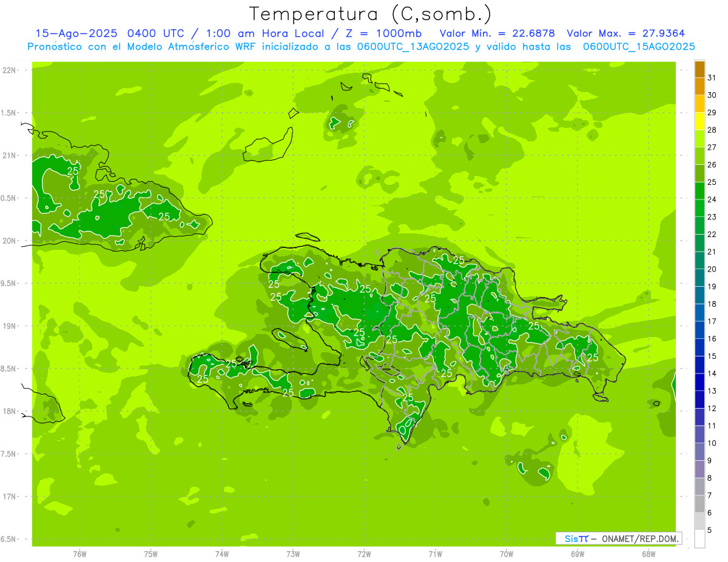Select the "Valor Min. = 22.6878" value
This screenshot has height=562, width=728.
point(497,33)
